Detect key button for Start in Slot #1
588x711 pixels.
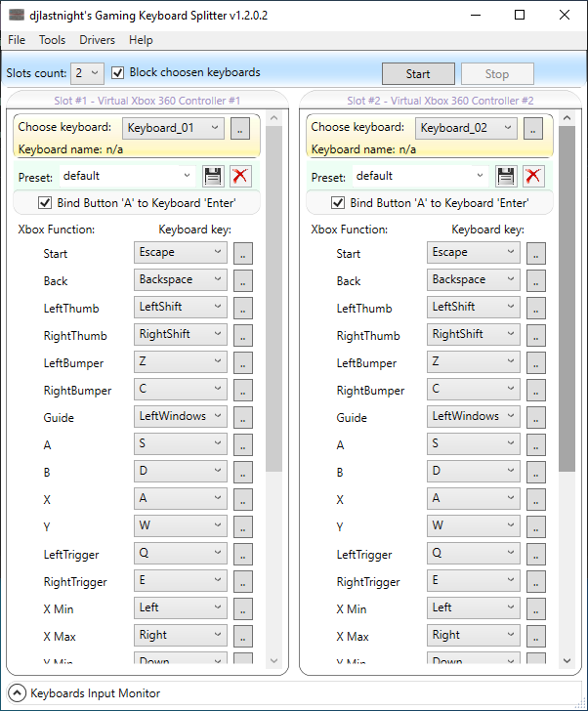point(243,253)
